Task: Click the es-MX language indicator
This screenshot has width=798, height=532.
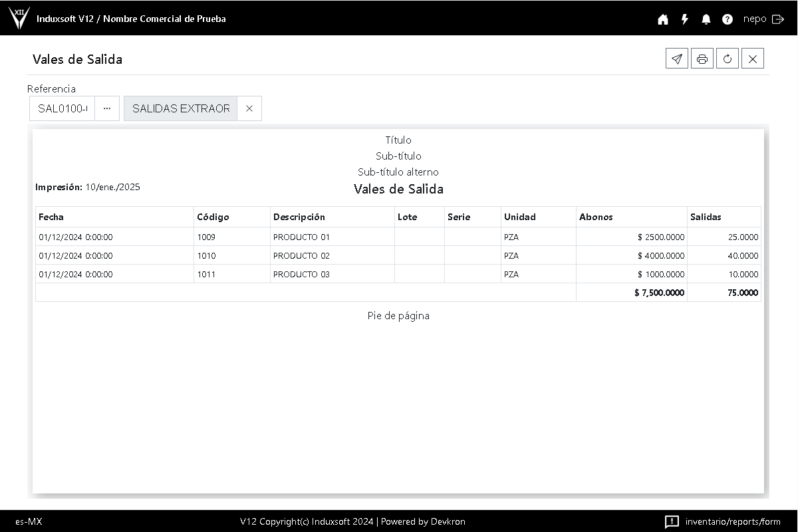Action: pos(29,521)
